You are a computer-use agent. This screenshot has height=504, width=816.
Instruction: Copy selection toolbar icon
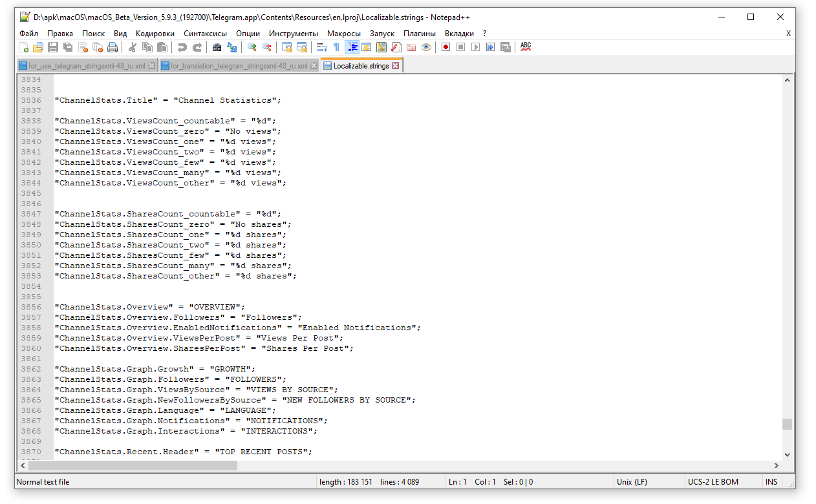147,47
